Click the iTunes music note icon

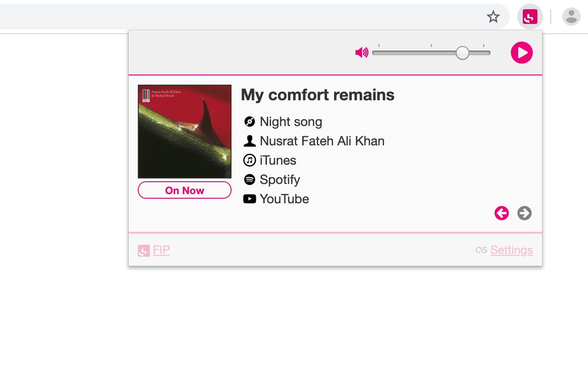pyautogui.click(x=249, y=160)
